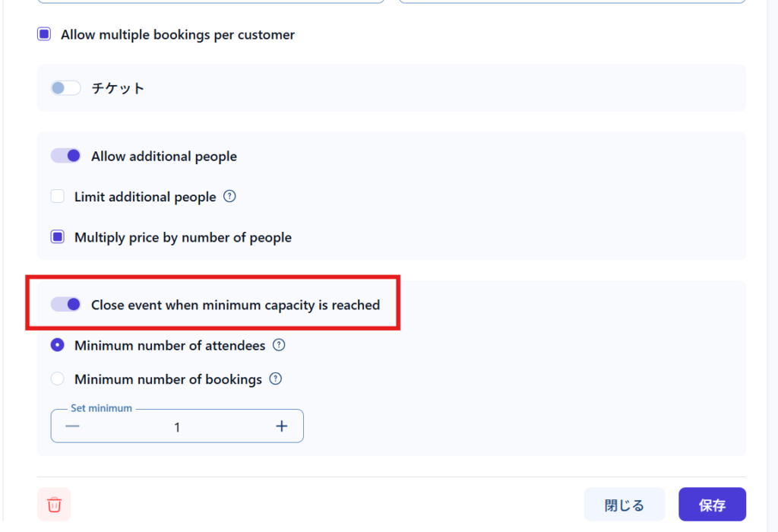778x532 pixels.
Task: Click the チケット label text
Action: click(x=118, y=88)
